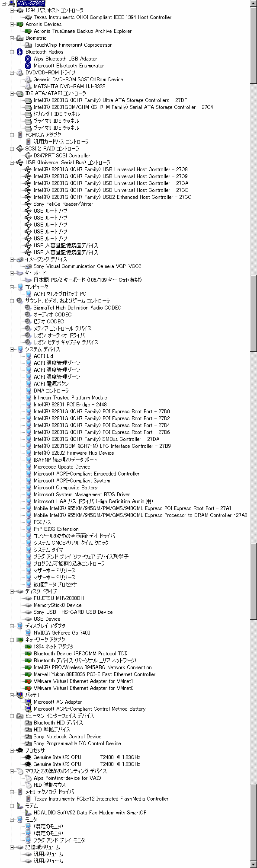The height and width of the screenshot is (868, 257).
Task: Select Microsoft System Management BIOS Driver
Action: click(82, 495)
